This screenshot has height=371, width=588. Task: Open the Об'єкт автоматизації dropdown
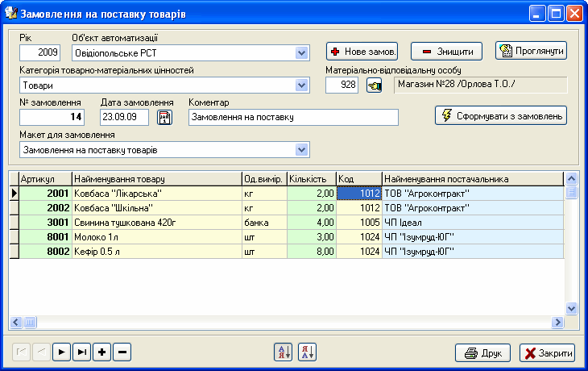pos(301,53)
